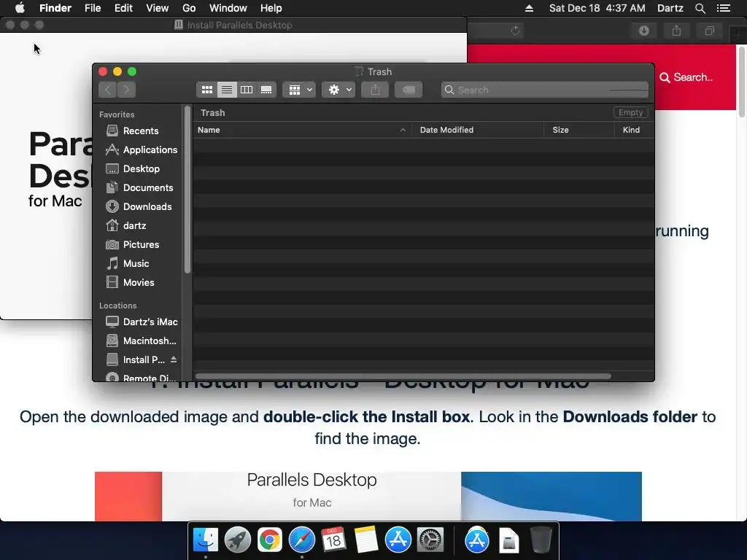
Task: Open the Finder menu
Action: click(x=55, y=8)
